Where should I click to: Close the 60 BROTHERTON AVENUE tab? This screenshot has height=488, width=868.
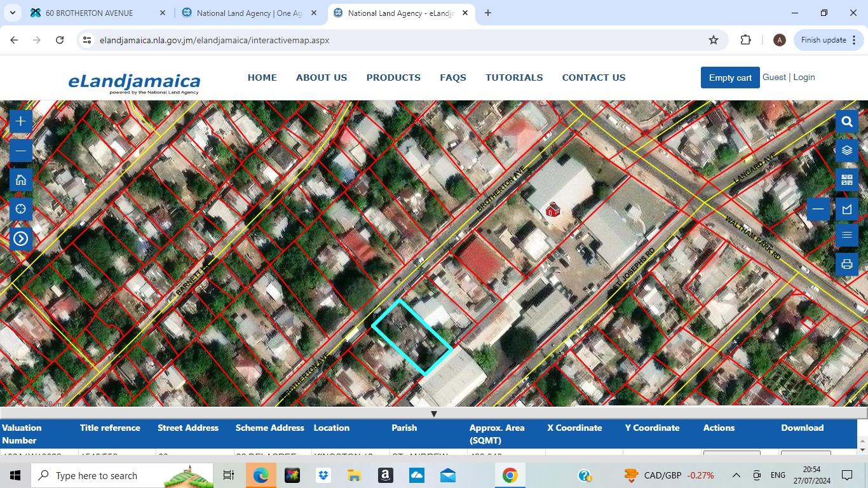tap(162, 13)
